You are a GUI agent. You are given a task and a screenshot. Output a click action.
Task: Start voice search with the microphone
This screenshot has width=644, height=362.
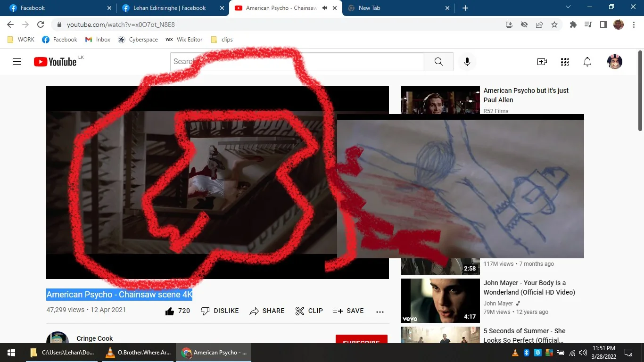[x=467, y=62]
